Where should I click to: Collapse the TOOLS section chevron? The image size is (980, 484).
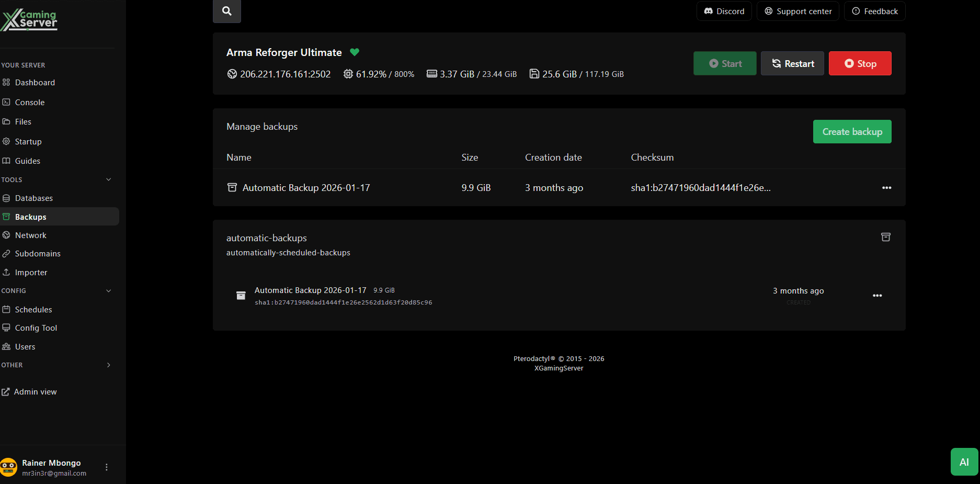pyautogui.click(x=109, y=179)
